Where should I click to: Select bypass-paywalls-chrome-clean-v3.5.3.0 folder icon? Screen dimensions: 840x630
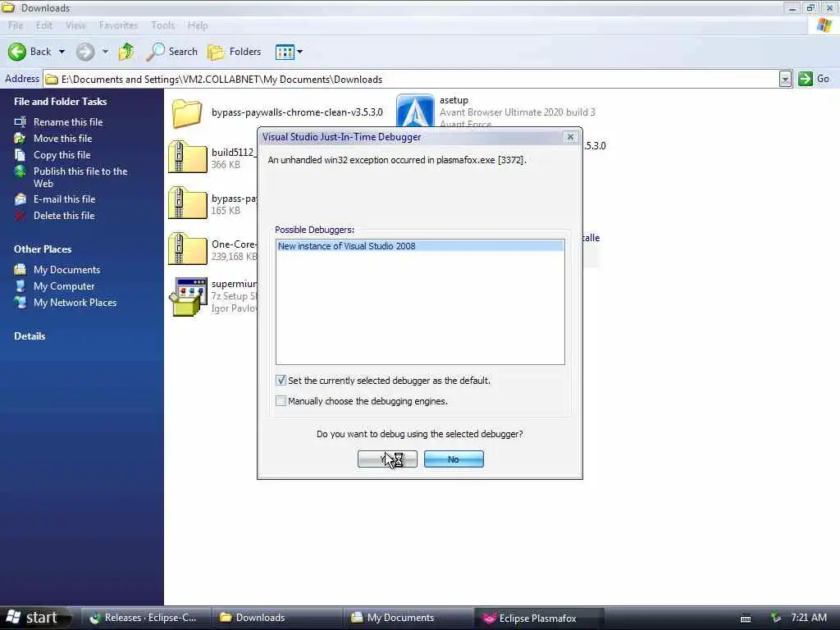[187, 113]
